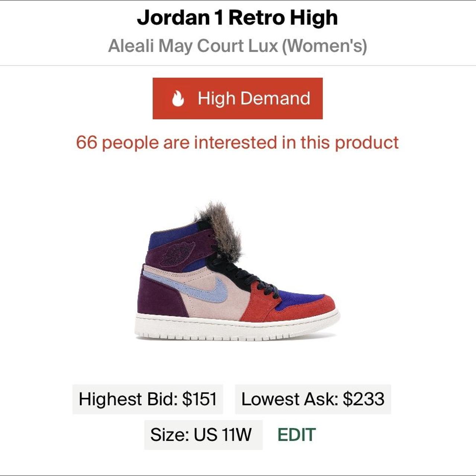Click the green EDIT link

[296, 434]
